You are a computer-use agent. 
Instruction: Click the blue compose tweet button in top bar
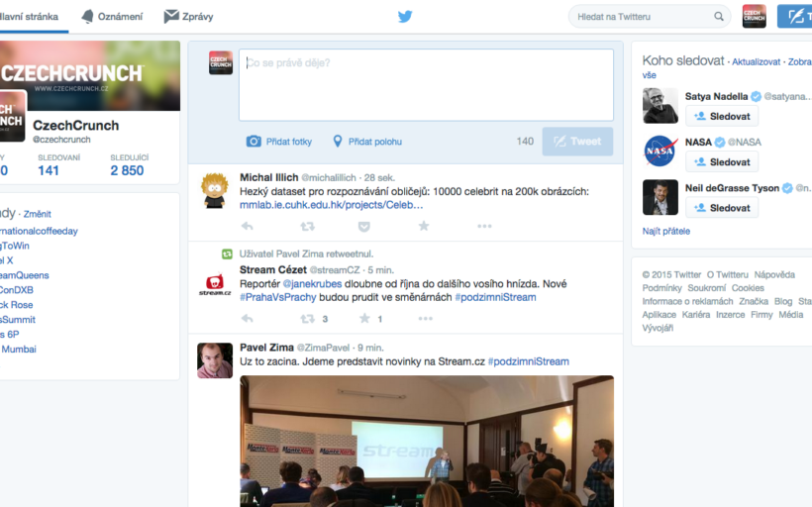click(794, 16)
